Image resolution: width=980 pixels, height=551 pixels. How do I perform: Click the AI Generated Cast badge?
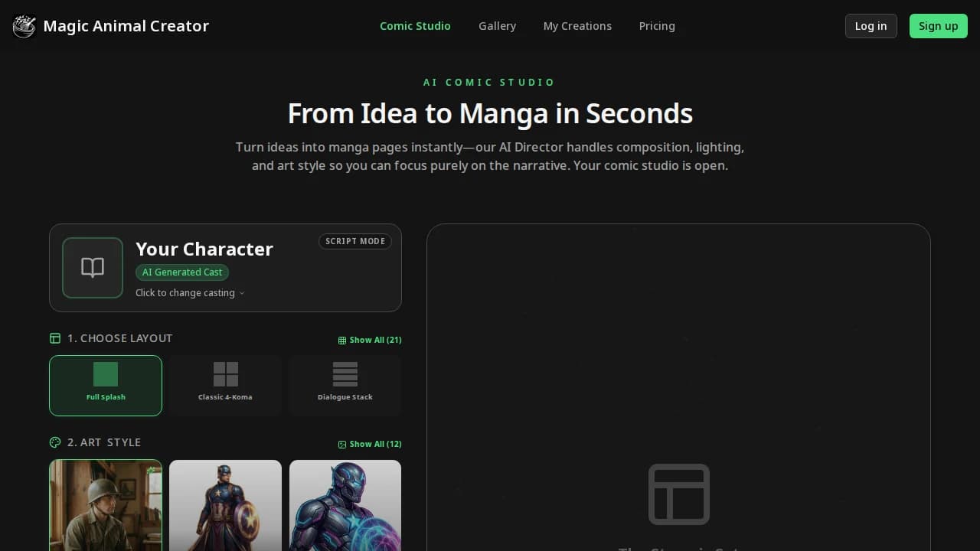181,272
